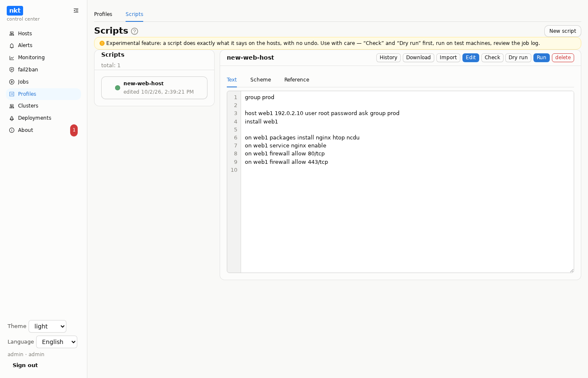Start a Dry run of the script
Screen dimensions: 588x378
(x=518, y=58)
